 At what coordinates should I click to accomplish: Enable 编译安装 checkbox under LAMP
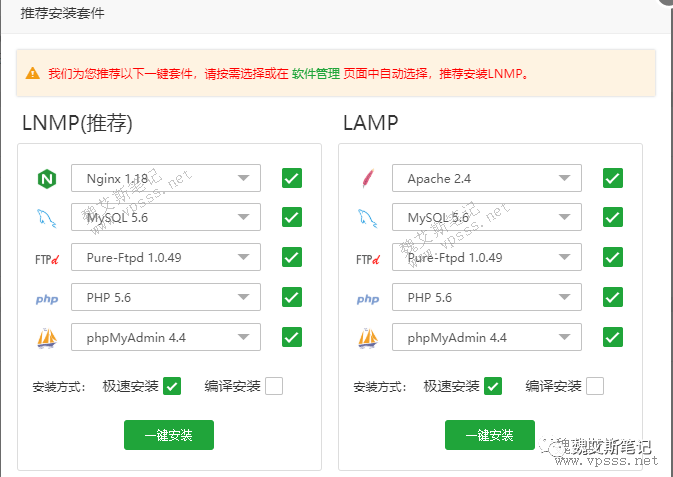(x=595, y=386)
